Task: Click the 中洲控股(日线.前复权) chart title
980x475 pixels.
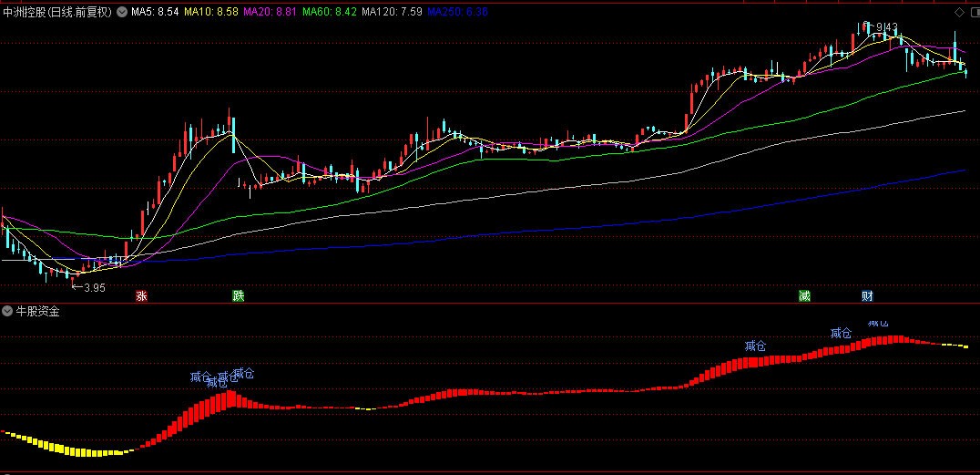Action: (57, 12)
